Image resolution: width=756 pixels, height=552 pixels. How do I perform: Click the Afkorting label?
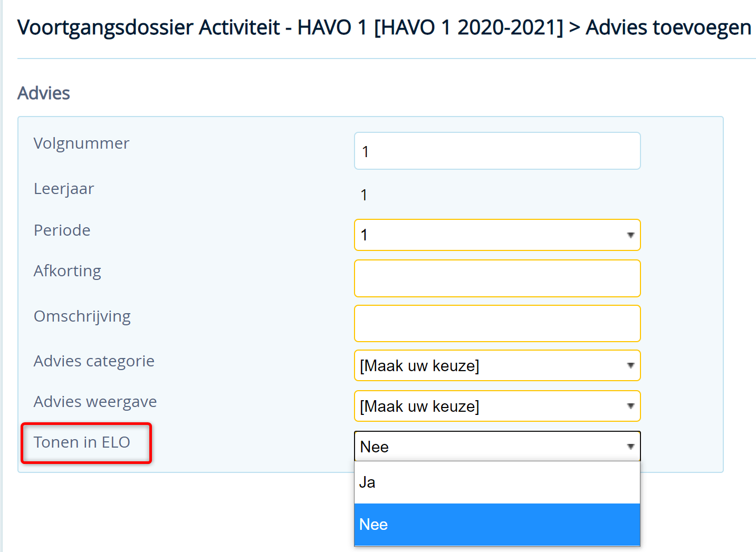(68, 271)
